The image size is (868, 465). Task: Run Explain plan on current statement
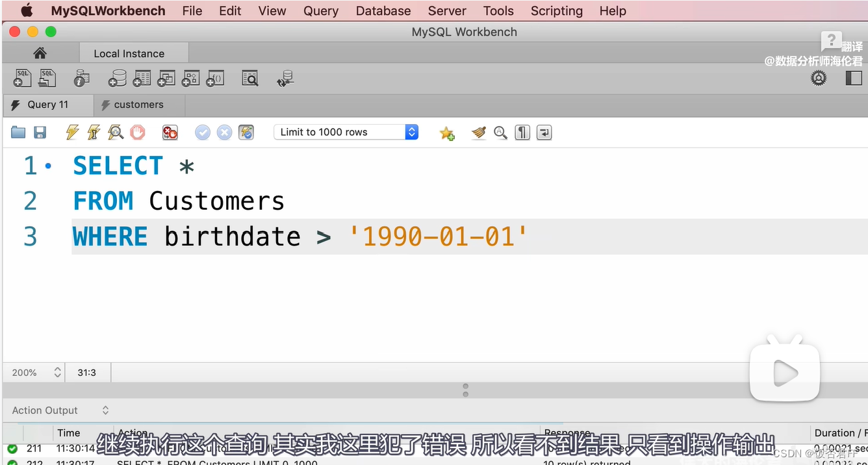pos(116,132)
